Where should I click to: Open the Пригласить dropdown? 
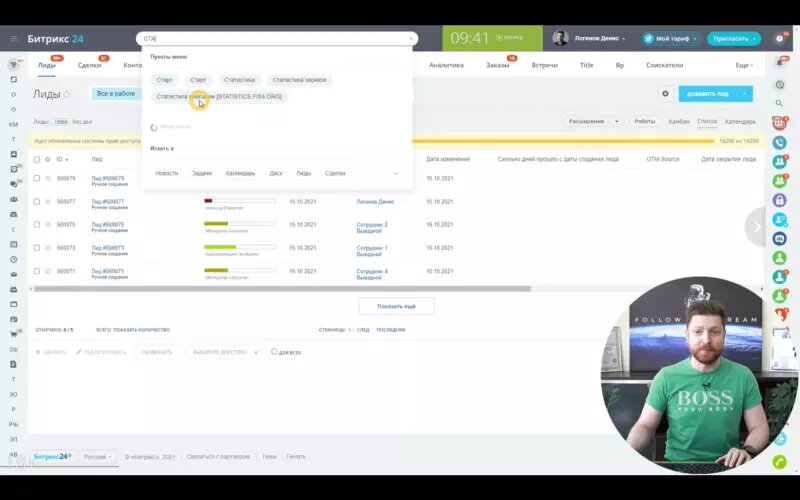[734, 39]
